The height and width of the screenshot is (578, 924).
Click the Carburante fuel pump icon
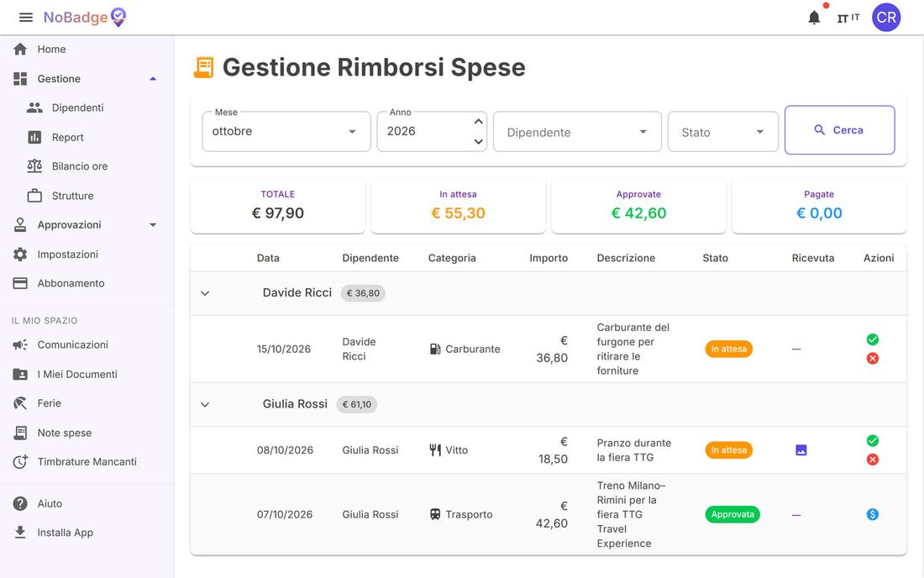point(435,349)
